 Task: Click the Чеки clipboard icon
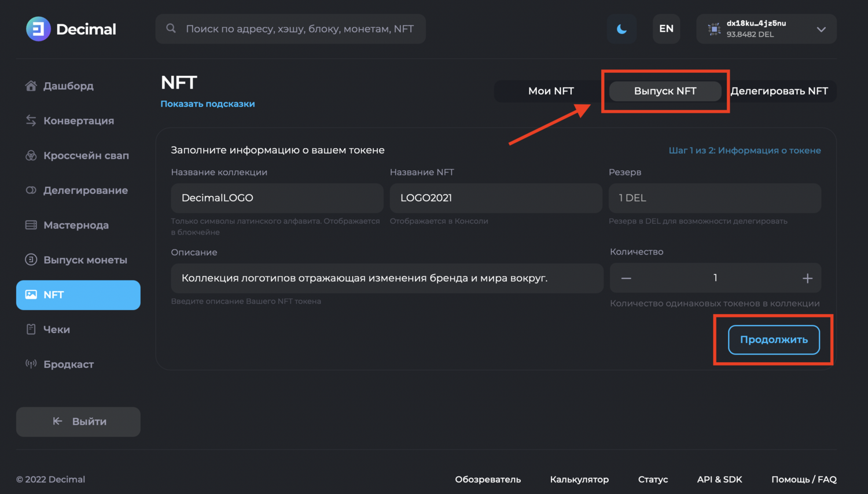coord(31,329)
